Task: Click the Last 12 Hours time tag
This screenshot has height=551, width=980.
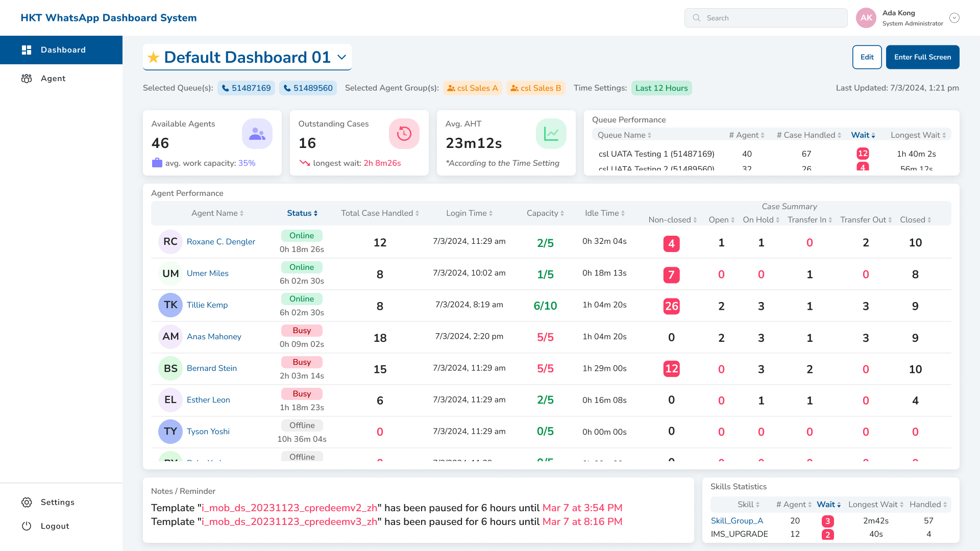Action: tap(661, 88)
